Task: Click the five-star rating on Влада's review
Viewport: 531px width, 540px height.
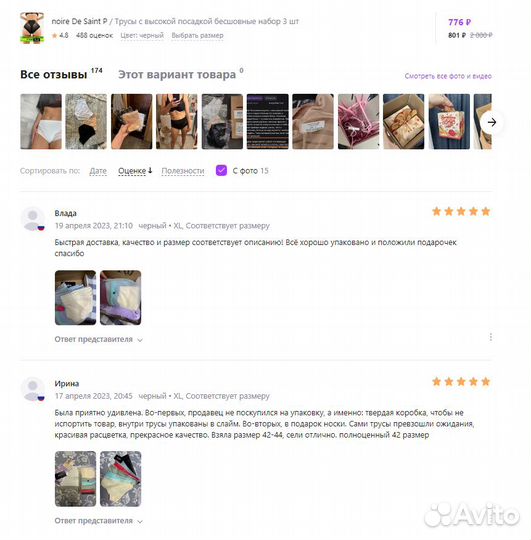Action: (x=461, y=211)
